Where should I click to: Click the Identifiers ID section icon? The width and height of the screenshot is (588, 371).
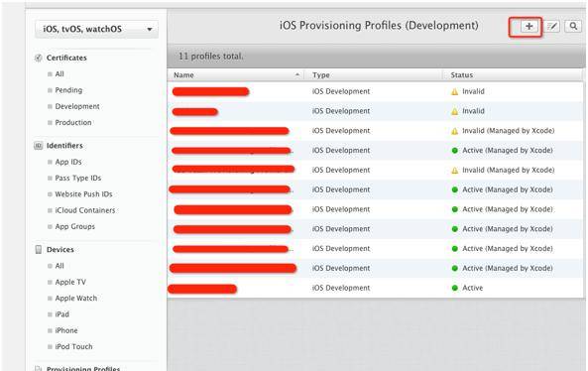tap(38, 146)
